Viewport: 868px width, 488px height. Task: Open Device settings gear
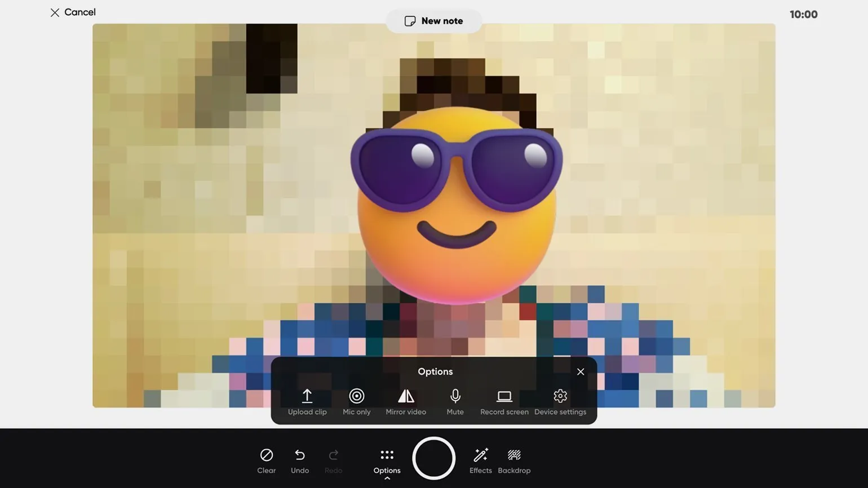pos(560,397)
